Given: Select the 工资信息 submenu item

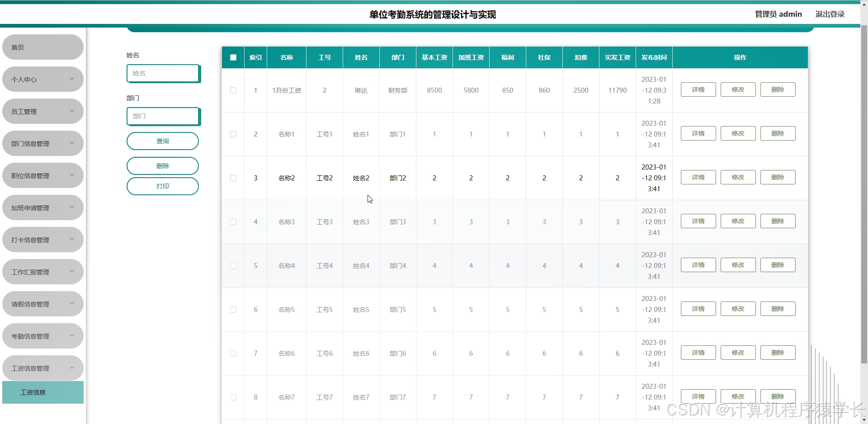Looking at the screenshot, I should (43, 392).
